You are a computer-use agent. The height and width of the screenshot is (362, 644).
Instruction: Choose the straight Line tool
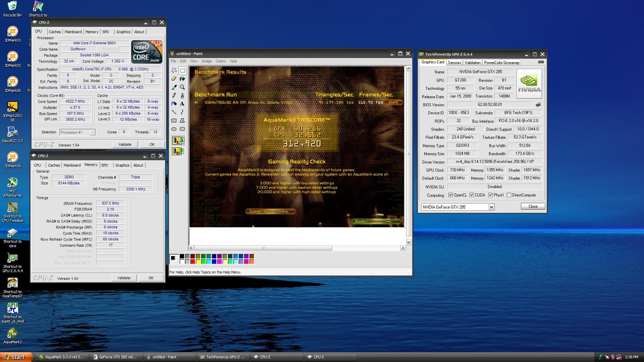click(x=174, y=112)
